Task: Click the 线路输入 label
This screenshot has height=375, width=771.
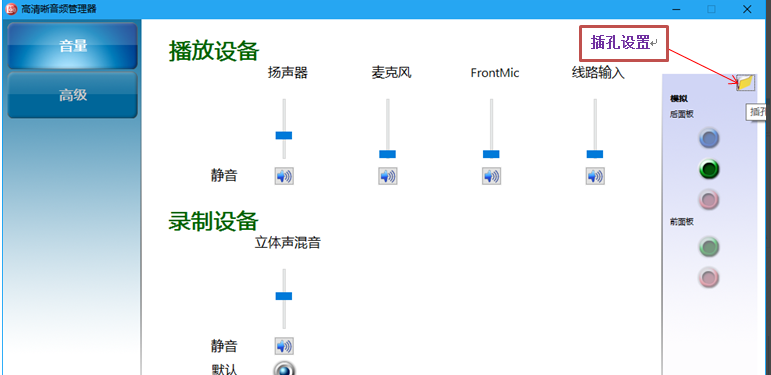Action: [598, 73]
